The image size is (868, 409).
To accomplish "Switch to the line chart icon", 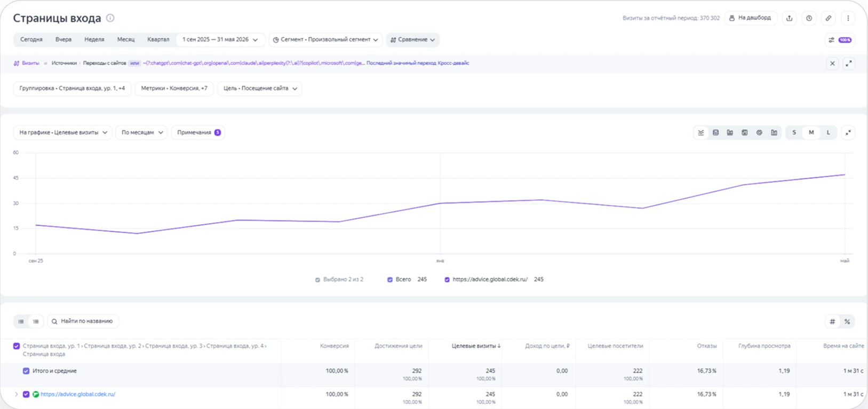I will point(701,132).
